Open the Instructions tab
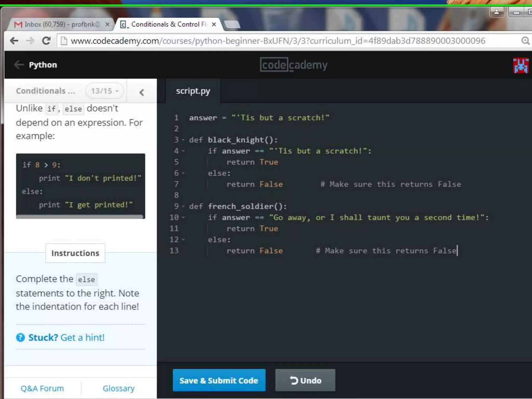The width and height of the screenshot is (532, 399). coord(75,253)
